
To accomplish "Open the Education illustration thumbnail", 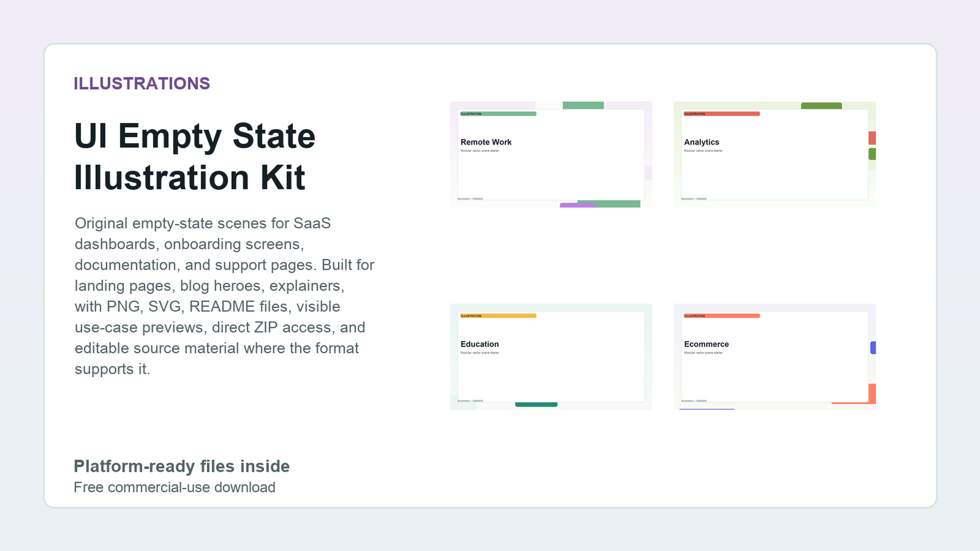I will coord(551,356).
